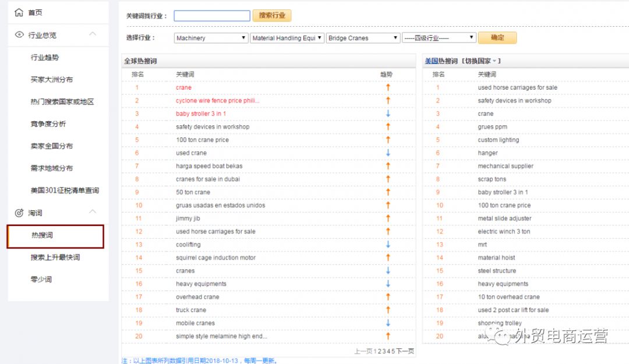
Task: Click the down trend arrow for global 'baby stroller 3 in 1'
Action: coord(388,114)
